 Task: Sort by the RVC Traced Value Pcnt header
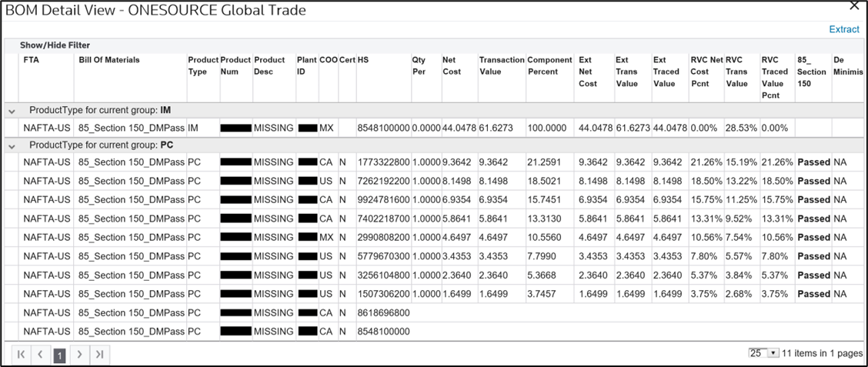click(x=774, y=78)
